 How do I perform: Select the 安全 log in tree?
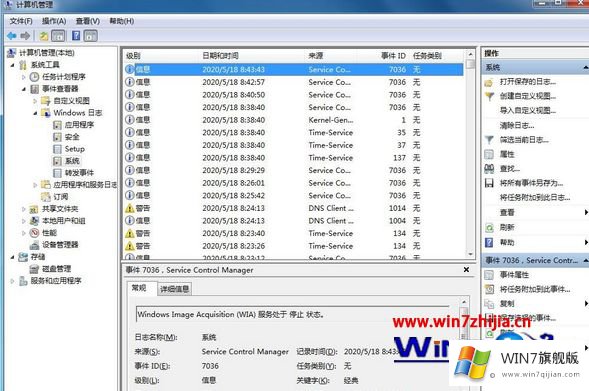[72, 137]
